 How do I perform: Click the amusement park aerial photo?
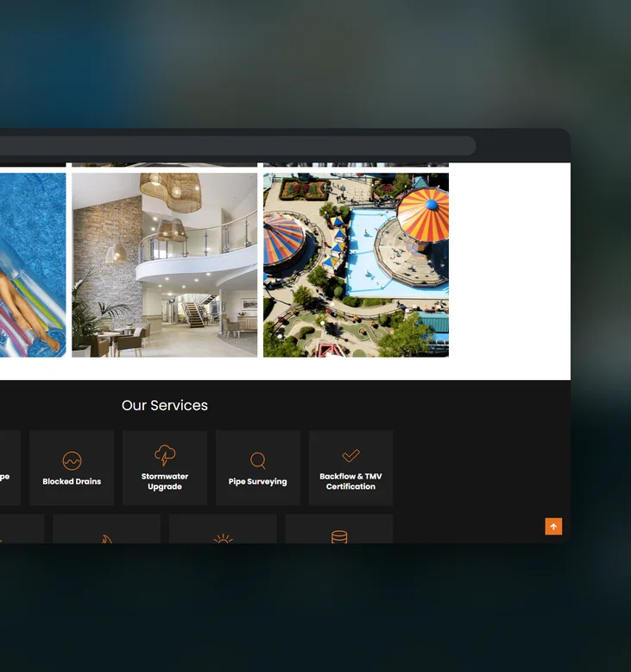pos(356,265)
